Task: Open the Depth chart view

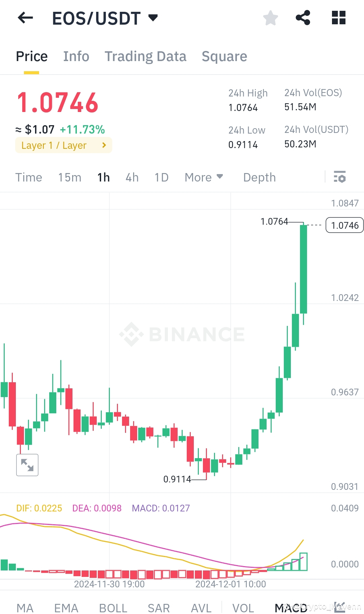Action: point(259,177)
